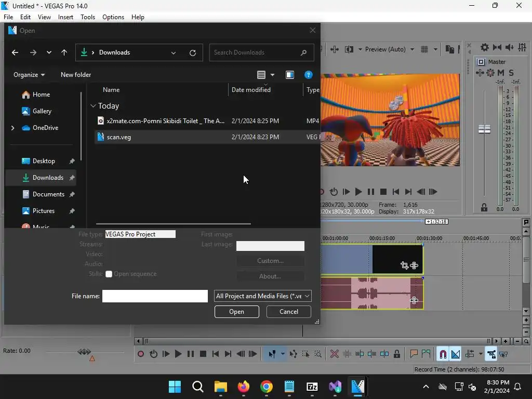The height and width of the screenshot is (399, 532).
Task: Refresh the Downloads folder listing
Action: coord(193,52)
